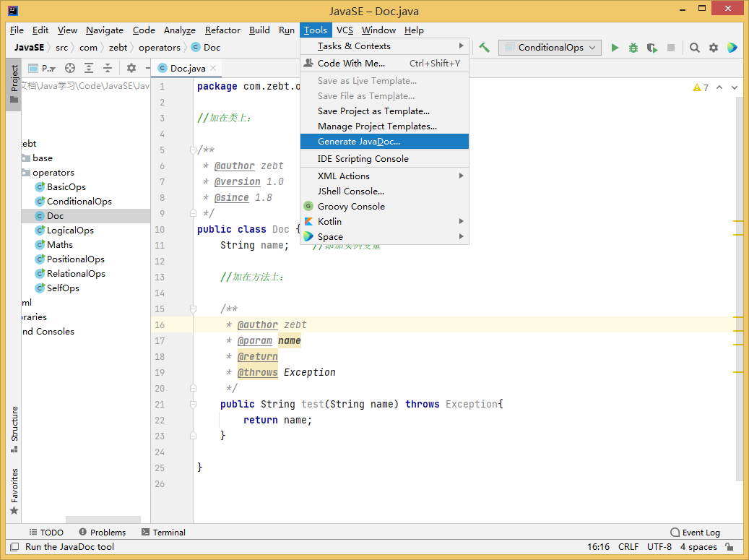This screenshot has height=560, width=749.
Task: Open Search Everywhere magnifier icon
Action: click(694, 48)
